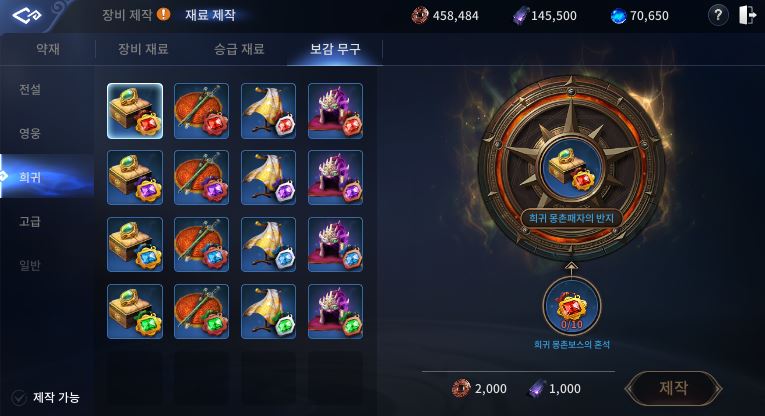
Task: Toggle the 제작 가능 checkbox
Action: pyautogui.click(x=20, y=398)
